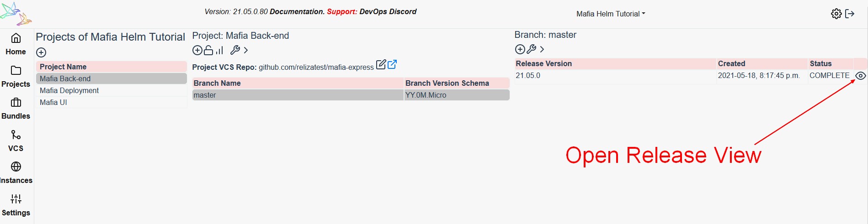Add a release with plus icon

click(520, 49)
